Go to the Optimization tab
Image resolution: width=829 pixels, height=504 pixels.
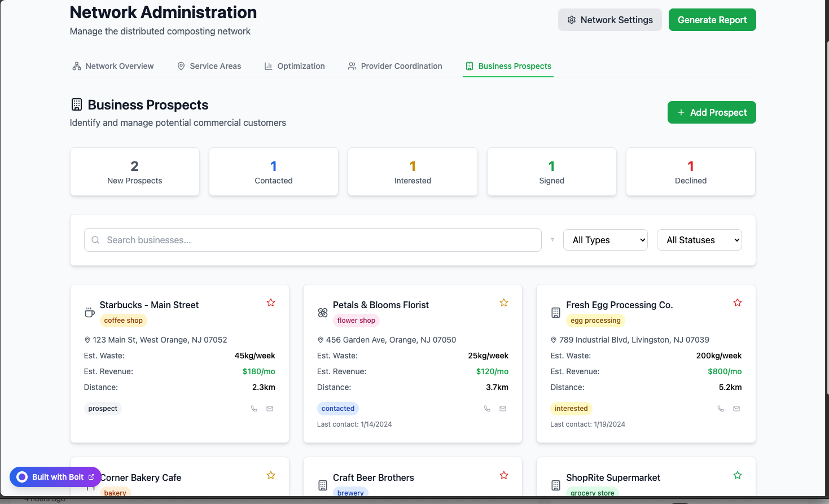(x=295, y=66)
